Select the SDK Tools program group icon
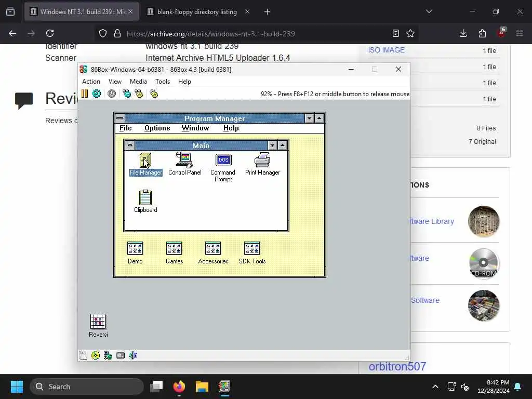532x399 pixels. 252,253
